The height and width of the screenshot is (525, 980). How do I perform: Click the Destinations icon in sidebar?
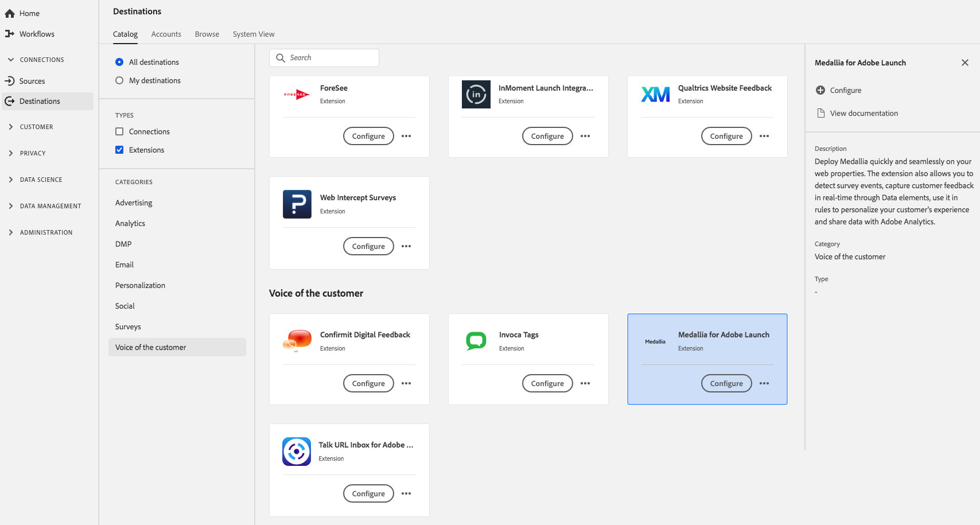tap(10, 101)
